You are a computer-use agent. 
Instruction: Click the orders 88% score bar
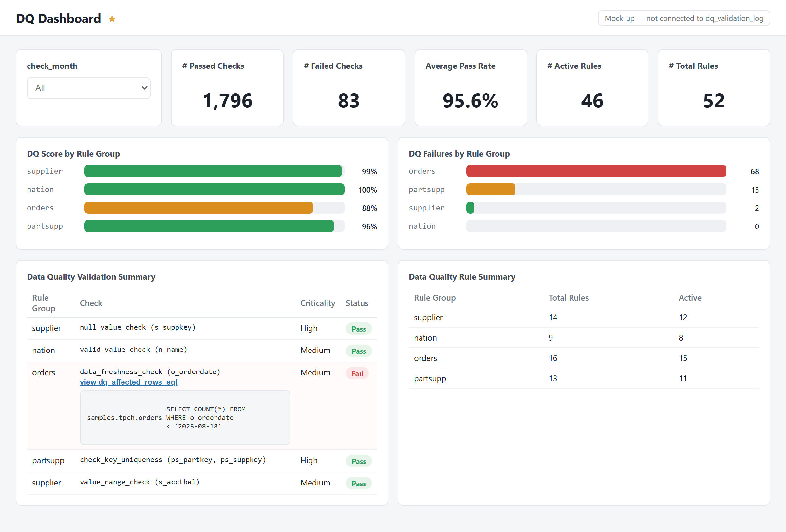pos(198,208)
